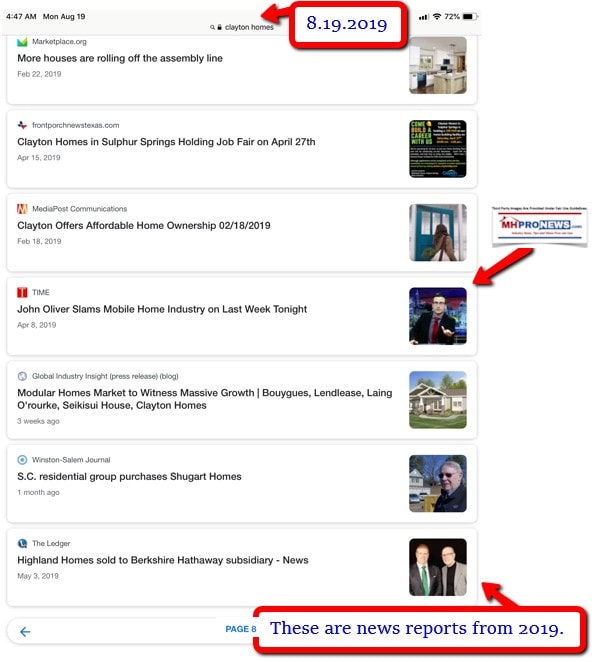This screenshot has height=662, width=594.
Task: Click the red TIME source icon
Action: (x=22, y=292)
